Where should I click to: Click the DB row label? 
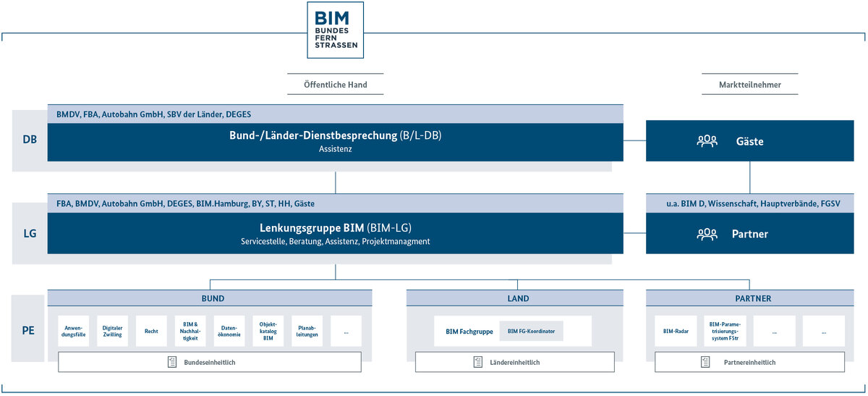tap(30, 140)
